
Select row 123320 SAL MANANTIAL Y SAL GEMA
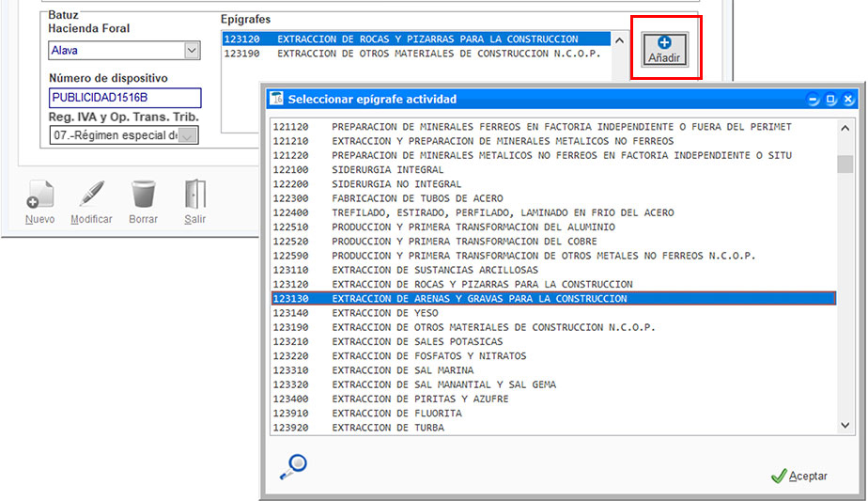click(x=553, y=384)
